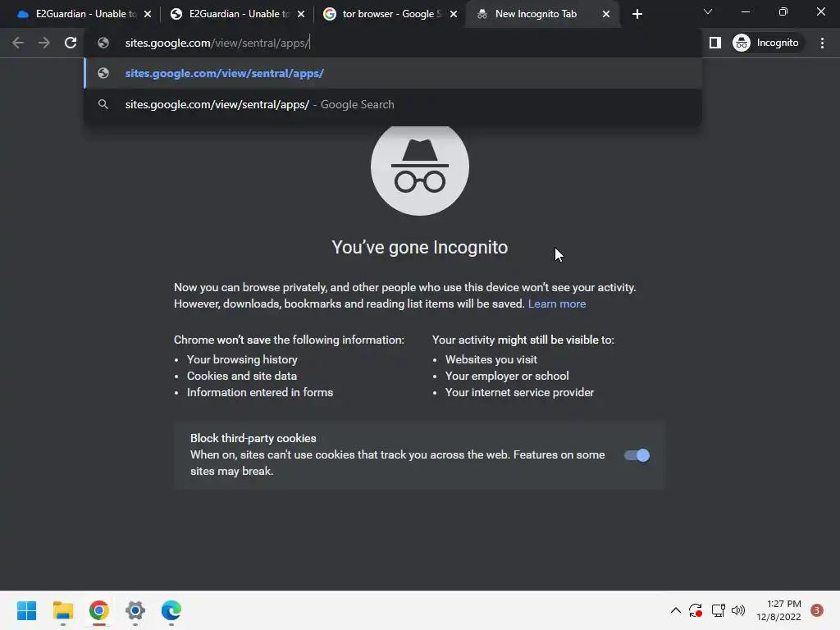Open the Learn more link
The width and height of the screenshot is (840, 630).
point(557,304)
